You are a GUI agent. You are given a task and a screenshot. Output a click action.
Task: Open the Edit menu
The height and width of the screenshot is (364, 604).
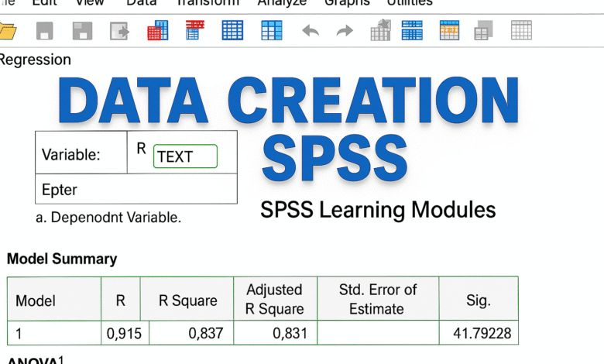(44, 2)
